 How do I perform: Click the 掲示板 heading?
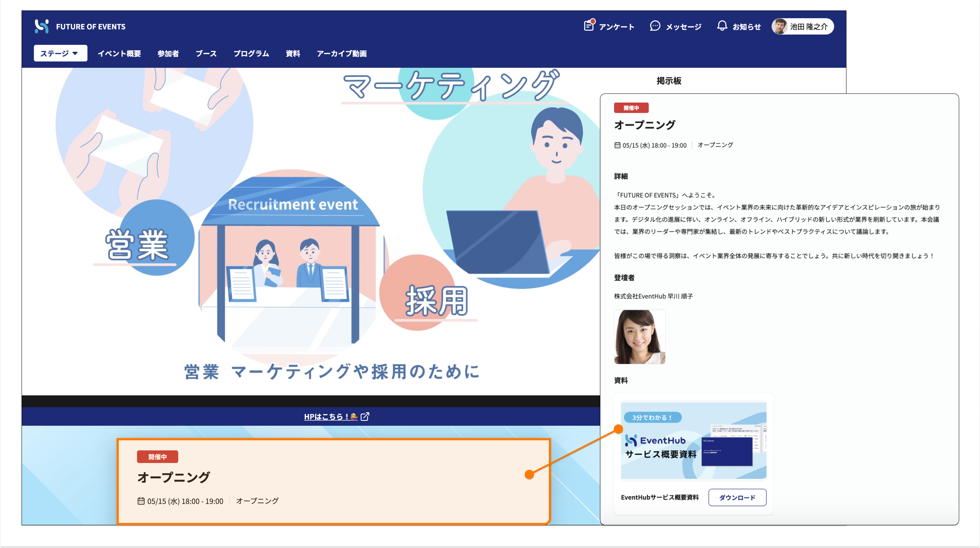pos(669,81)
